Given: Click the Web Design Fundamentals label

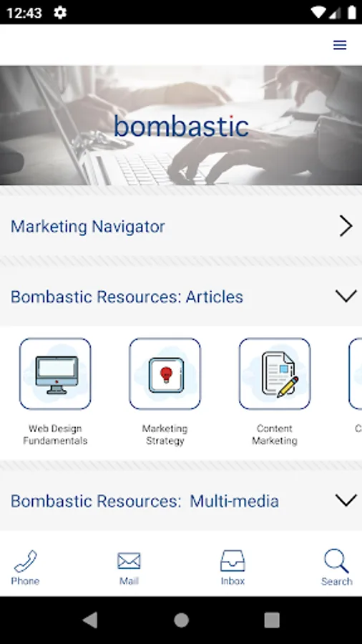Looking at the screenshot, I should pos(55,434).
